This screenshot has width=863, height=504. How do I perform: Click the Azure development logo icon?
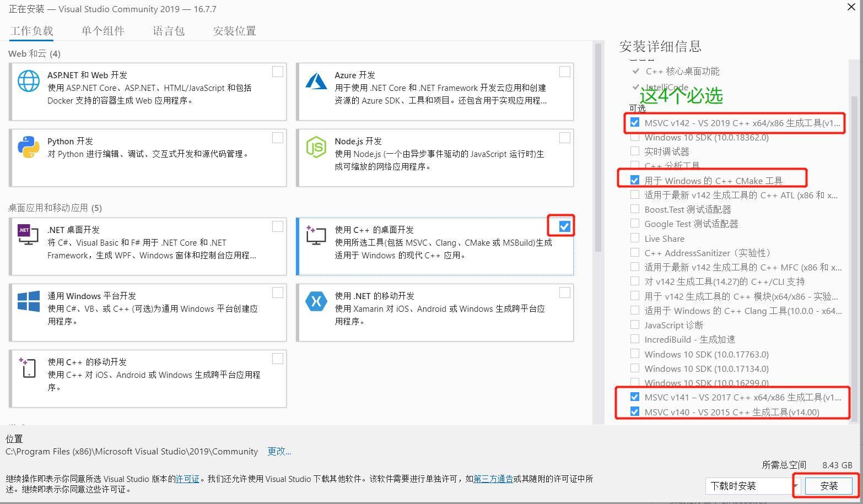coord(316,81)
